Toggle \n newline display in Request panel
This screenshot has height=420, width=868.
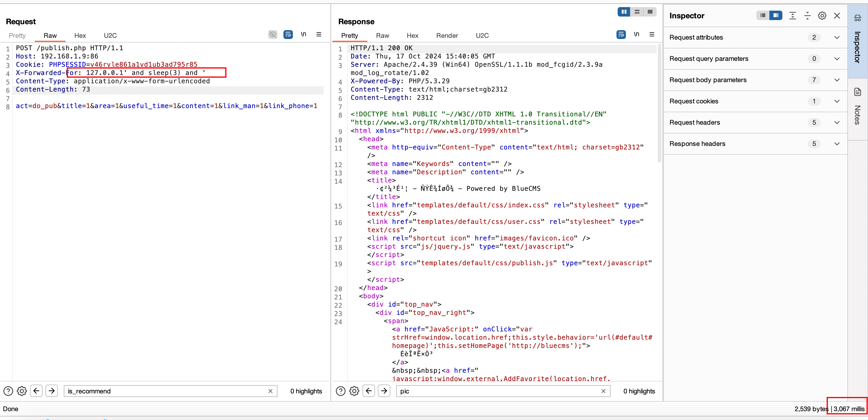pos(304,34)
